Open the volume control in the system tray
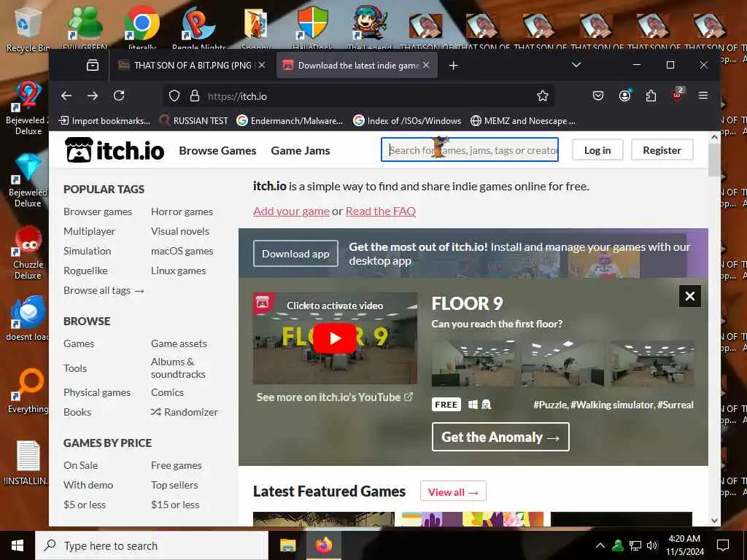 pyautogui.click(x=652, y=545)
